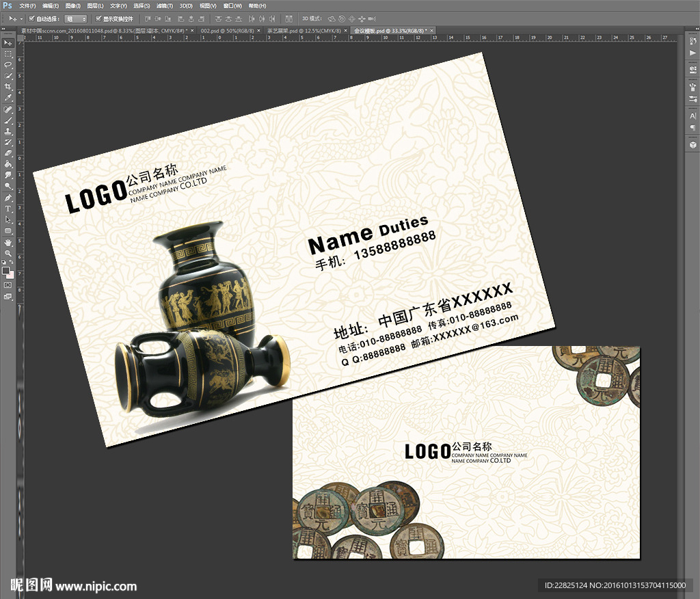The image size is (700, 599).
Task: Expand the toolbox to two columns
Action: coord(4,29)
